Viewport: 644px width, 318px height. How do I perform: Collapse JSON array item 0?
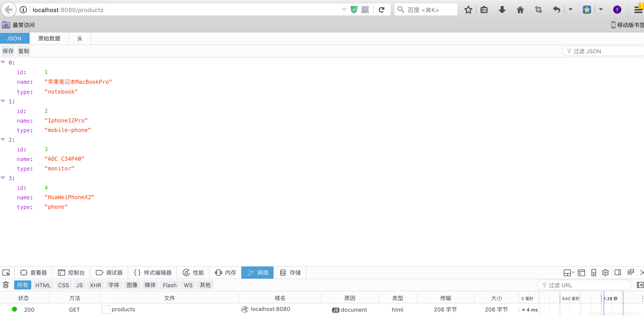click(x=3, y=62)
